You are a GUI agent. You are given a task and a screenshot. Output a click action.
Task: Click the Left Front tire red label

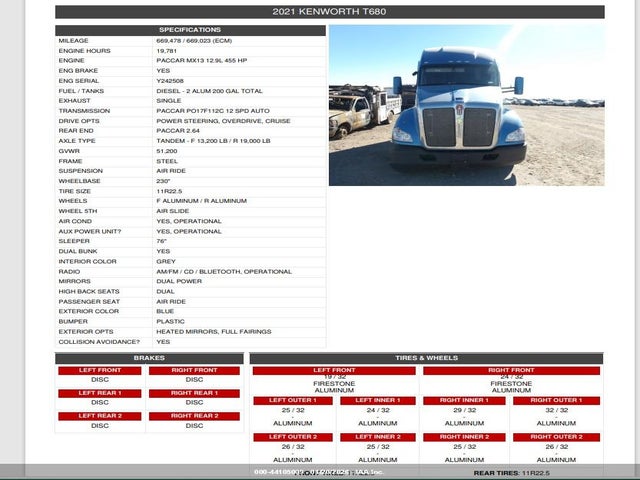pyautogui.click(x=334, y=370)
